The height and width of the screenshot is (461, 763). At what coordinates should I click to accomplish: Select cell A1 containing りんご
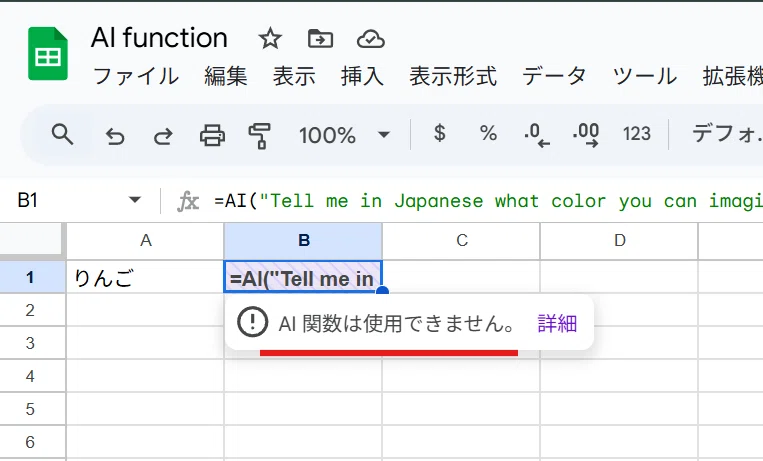(145, 277)
